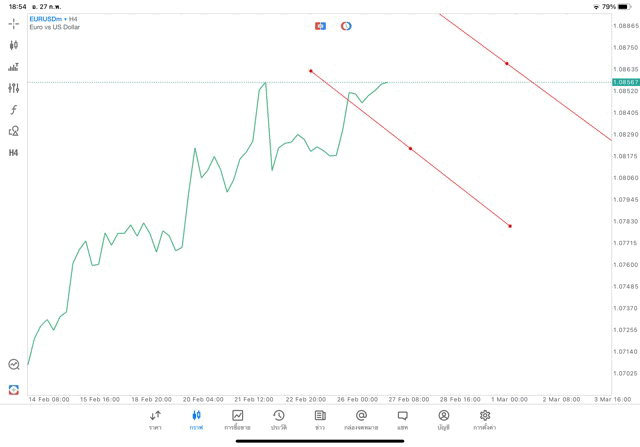640x447 pixels.
Task: Tap the red and blue circular clock icon
Action: coord(346,26)
